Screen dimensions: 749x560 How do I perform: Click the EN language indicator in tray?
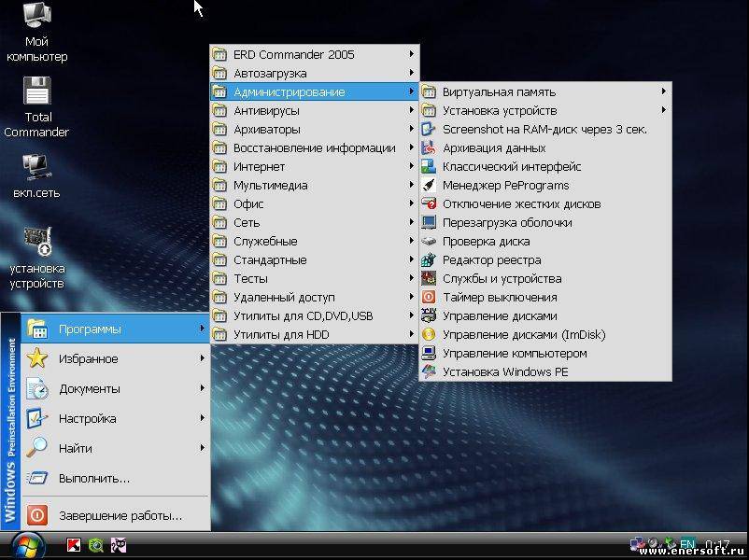point(687,544)
